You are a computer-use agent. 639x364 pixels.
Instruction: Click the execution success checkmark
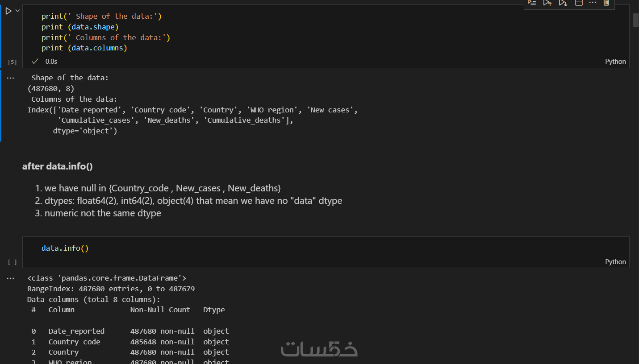coord(35,61)
